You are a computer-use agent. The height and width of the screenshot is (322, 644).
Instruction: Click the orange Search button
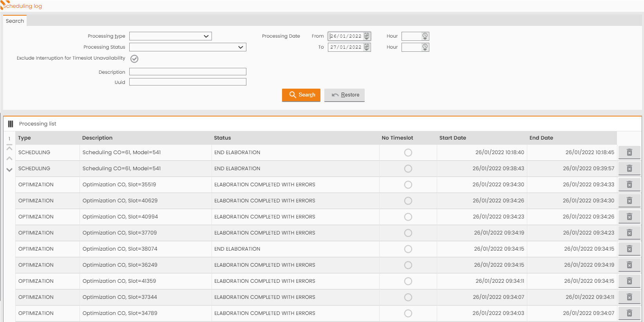[301, 95]
